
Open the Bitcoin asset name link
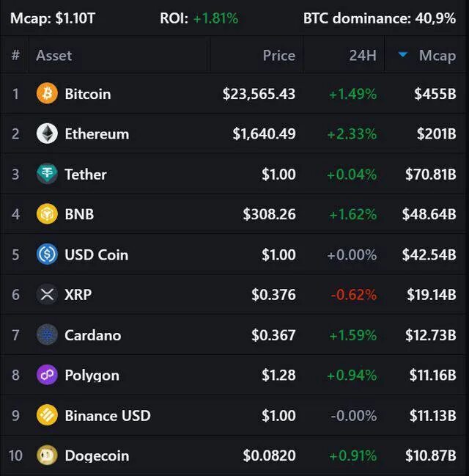click(x=88, y=94)
